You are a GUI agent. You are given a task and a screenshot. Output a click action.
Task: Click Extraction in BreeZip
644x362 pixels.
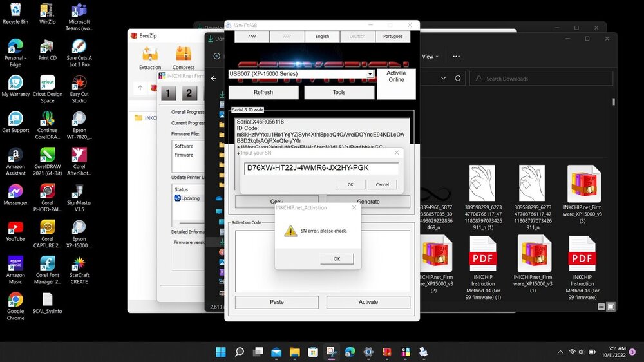pyautogui.click(x=150, y=57)
